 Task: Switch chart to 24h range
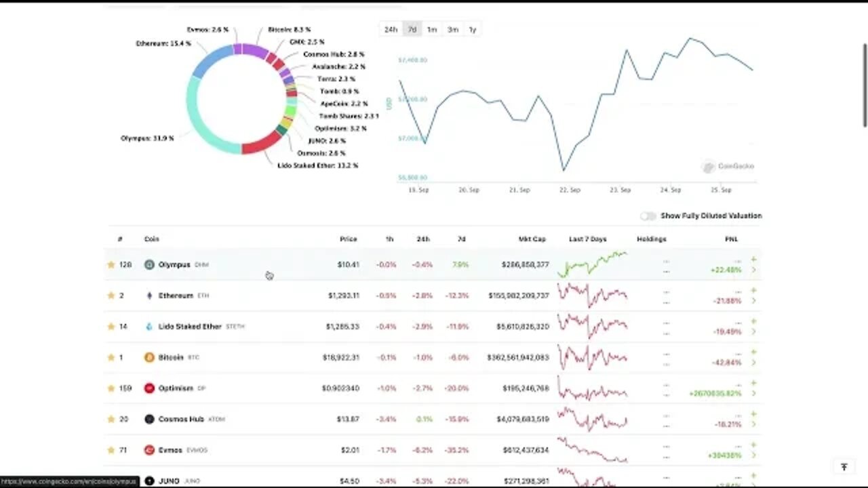(x=391, y=29)
